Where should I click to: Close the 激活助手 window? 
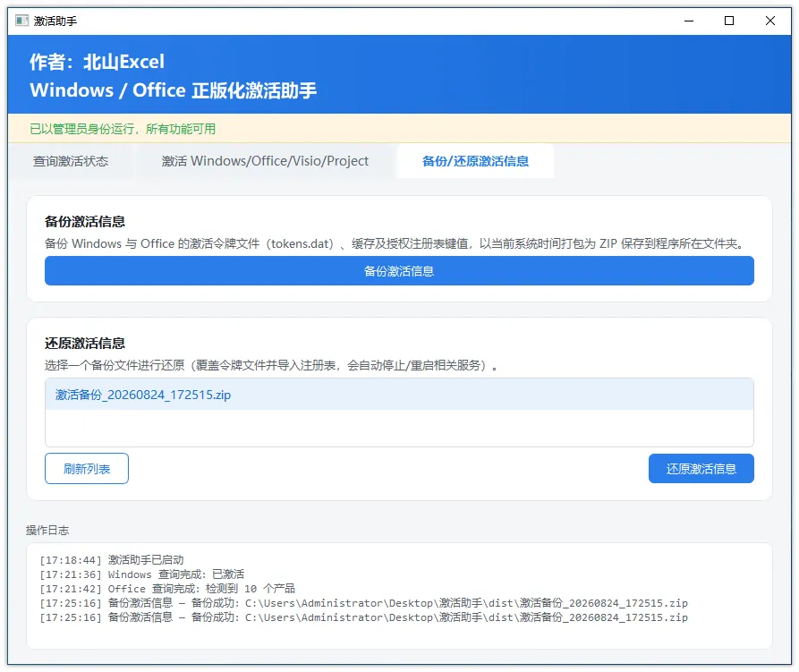[x=770, y=21]
